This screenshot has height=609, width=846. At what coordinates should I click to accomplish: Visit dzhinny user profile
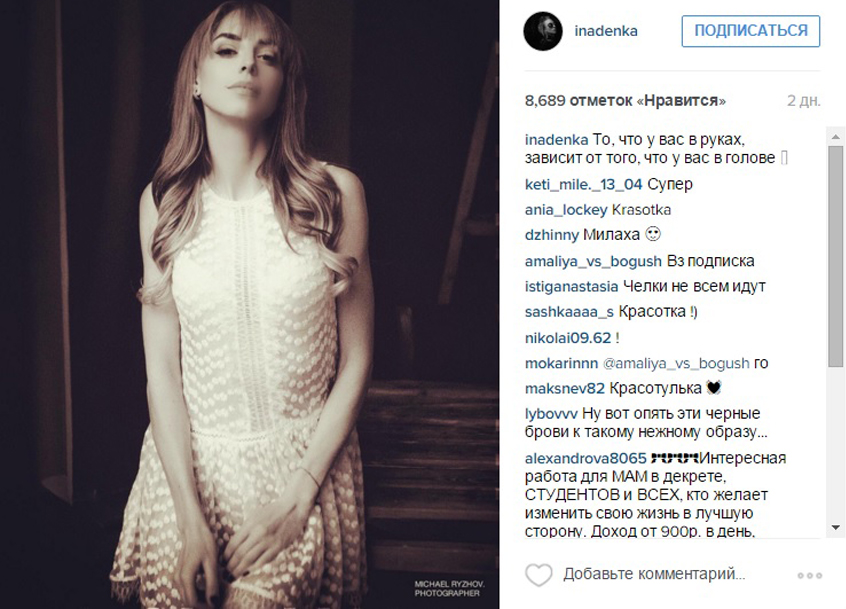pyautogui.click(x=551, y=235)
